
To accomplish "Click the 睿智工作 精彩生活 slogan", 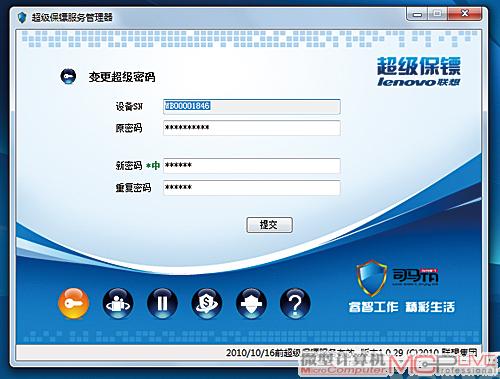I will (x=402, y=307).
